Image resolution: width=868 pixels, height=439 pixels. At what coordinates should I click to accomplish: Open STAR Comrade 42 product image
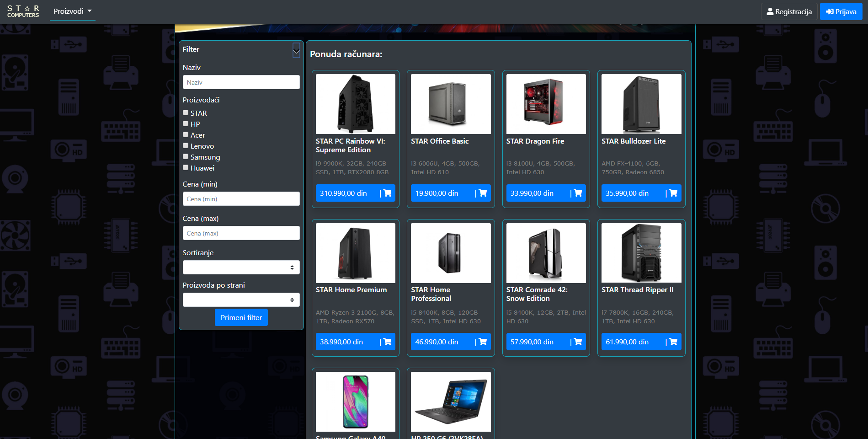(x=546, y=253)
